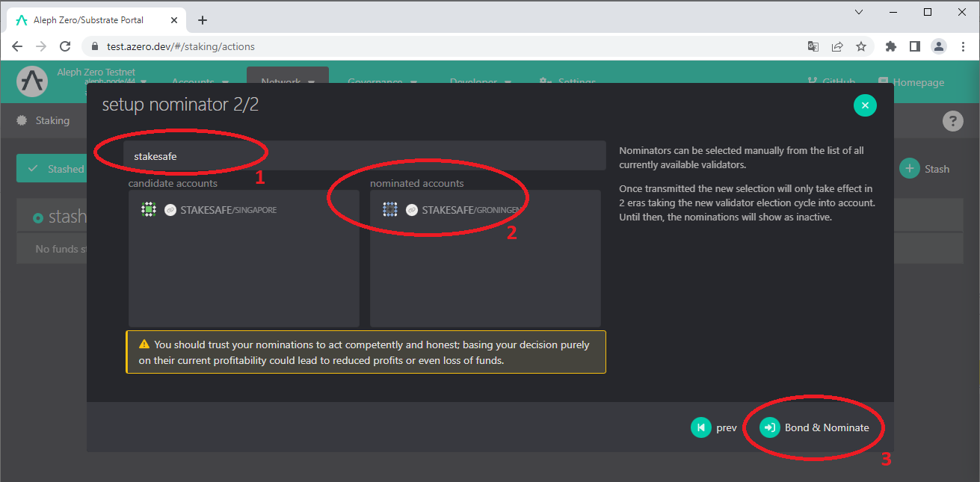This screenshot has width=980, height=482.
Task: Click the address bar URL
Action: (x=181, y=46)
